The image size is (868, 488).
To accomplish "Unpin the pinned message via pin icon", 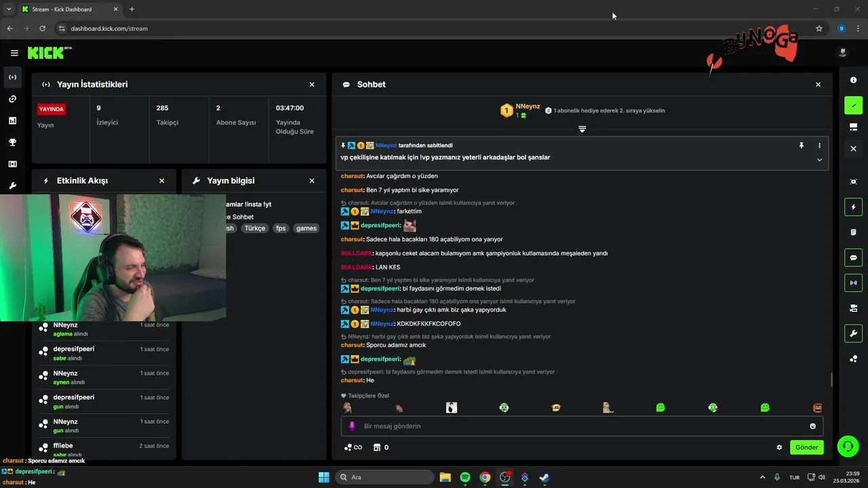I will click(801, 146).
